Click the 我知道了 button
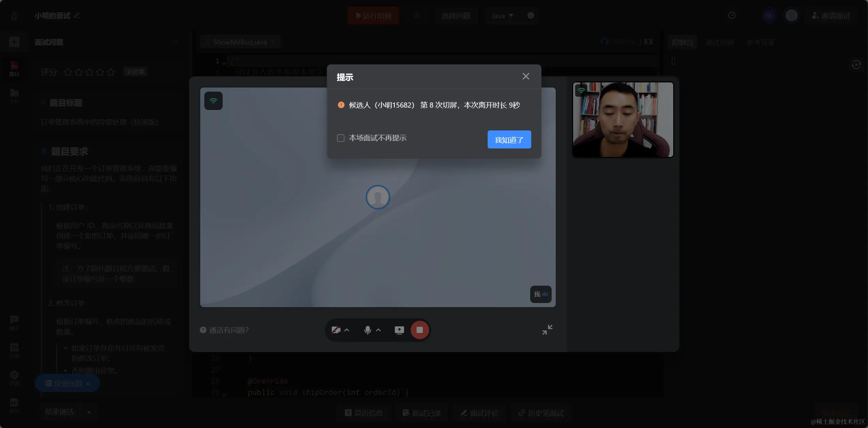Viewport: 868px width, 428px height. 509,140
